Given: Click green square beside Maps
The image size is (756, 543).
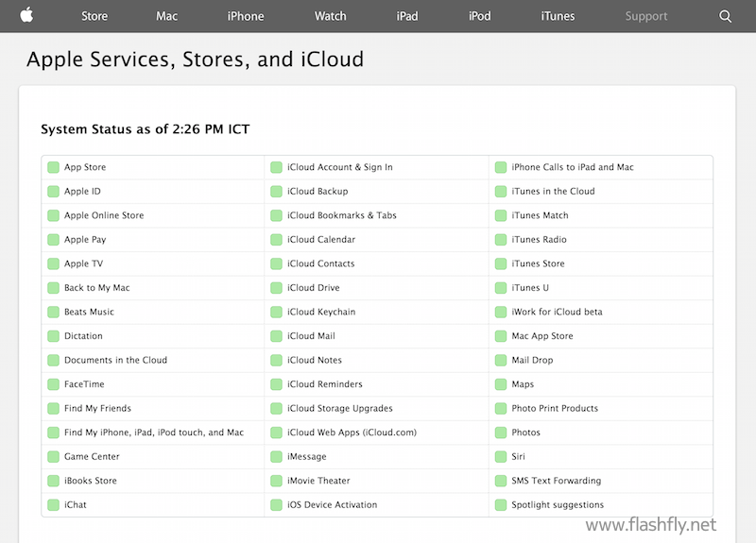Looking at the screenshot, I should [501, 384].
